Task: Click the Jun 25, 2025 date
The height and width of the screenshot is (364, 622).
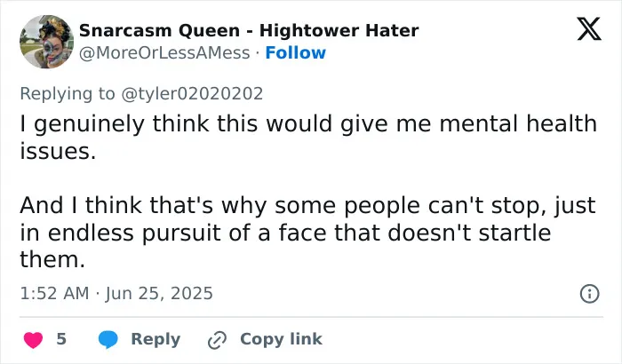Action: 159,294
